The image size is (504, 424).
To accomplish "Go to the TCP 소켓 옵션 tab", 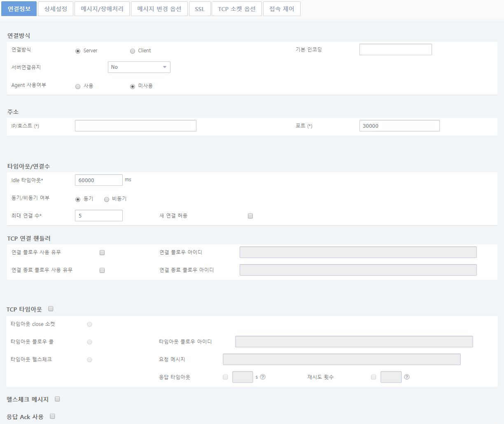I will (x=237, y=9).
